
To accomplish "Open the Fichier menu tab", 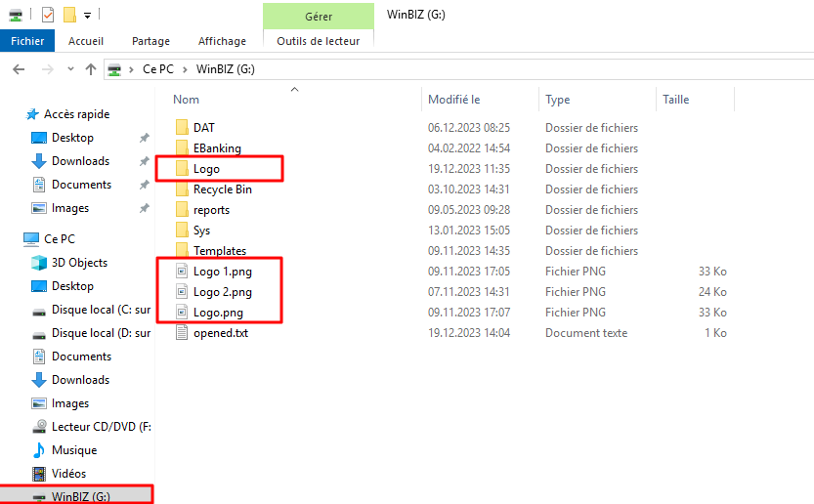I will pos(27,41).
